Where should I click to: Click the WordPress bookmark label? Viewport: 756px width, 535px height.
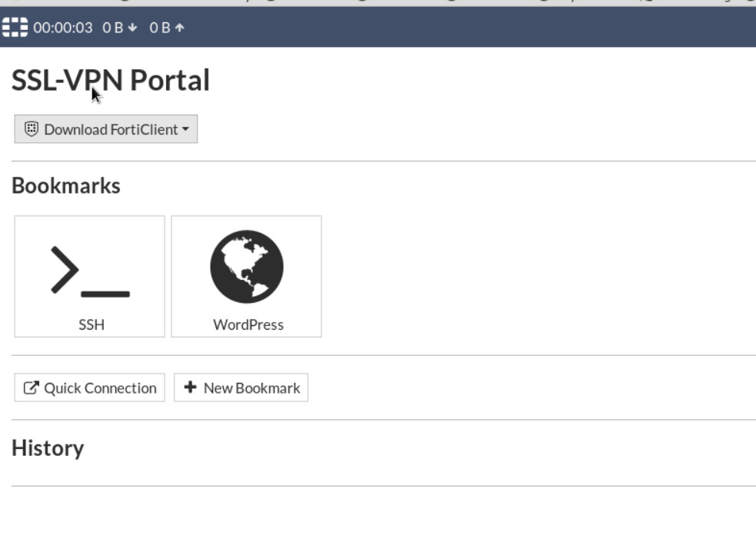(x=248, y=325)
